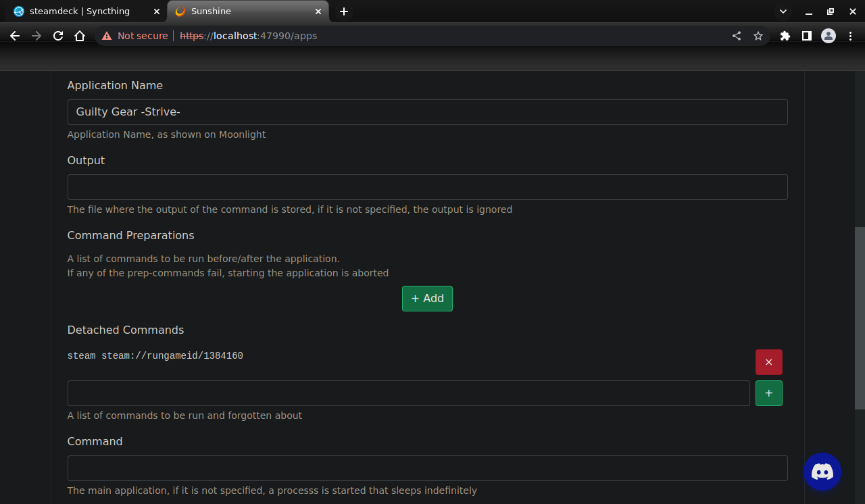Open the Discord chat widget
This screenshot has height=504, width=865.
(822, 472)
